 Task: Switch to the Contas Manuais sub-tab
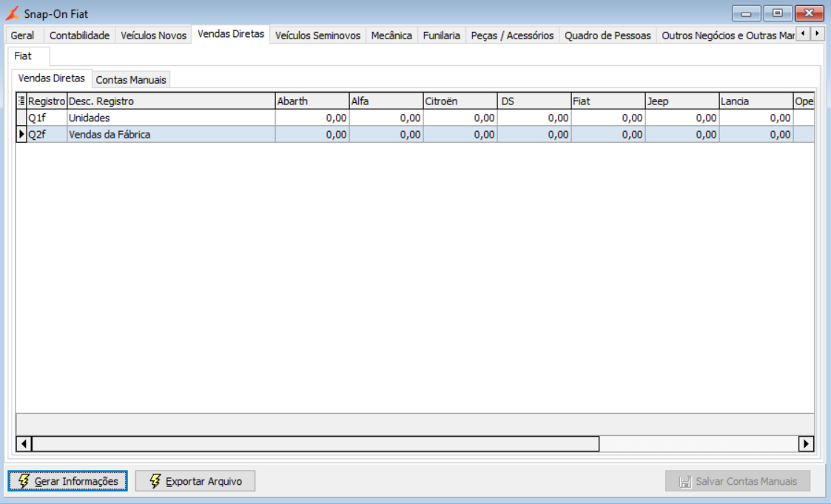(131, 79)
